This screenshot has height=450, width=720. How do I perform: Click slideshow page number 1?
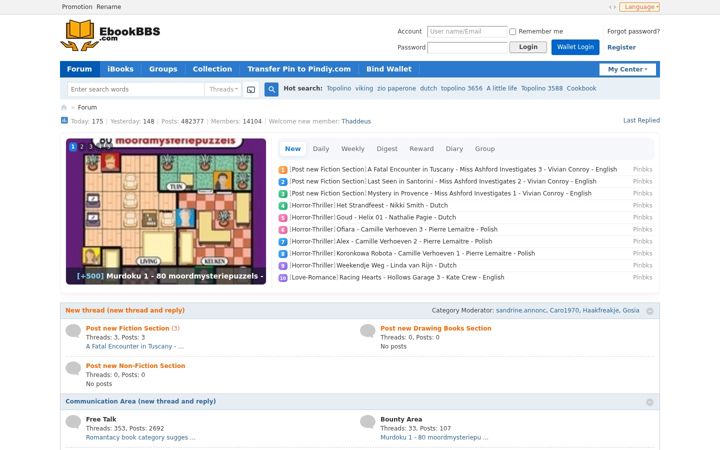[73, 146]
